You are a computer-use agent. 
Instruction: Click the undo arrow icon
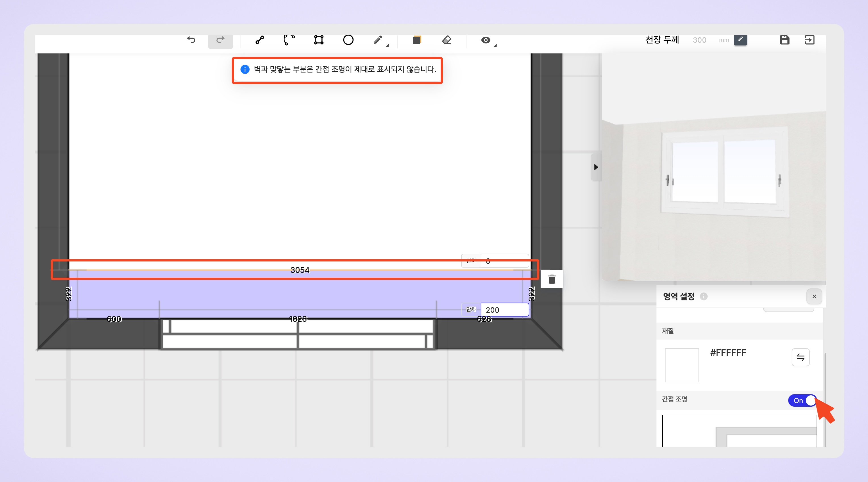click(x=191, y=40)
